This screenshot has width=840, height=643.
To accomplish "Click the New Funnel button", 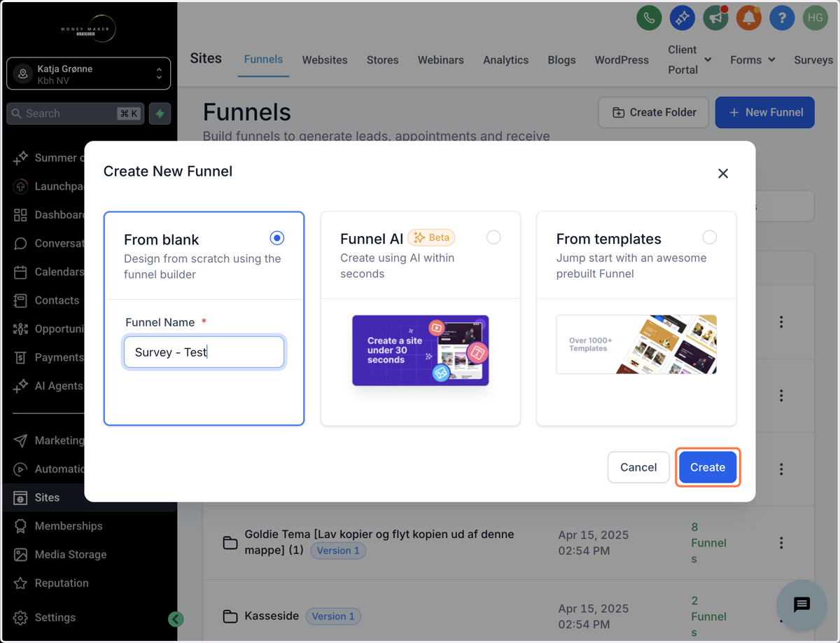I will click(x=765, y=112).
